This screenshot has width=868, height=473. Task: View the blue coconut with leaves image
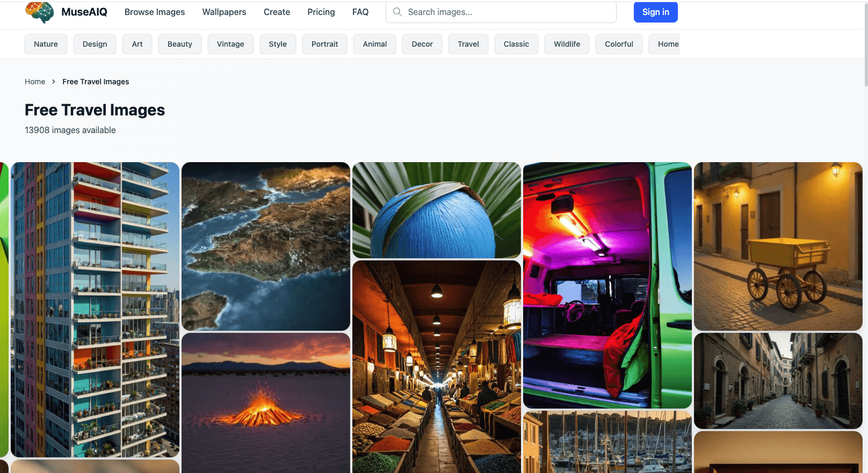(x=436, y=210)
